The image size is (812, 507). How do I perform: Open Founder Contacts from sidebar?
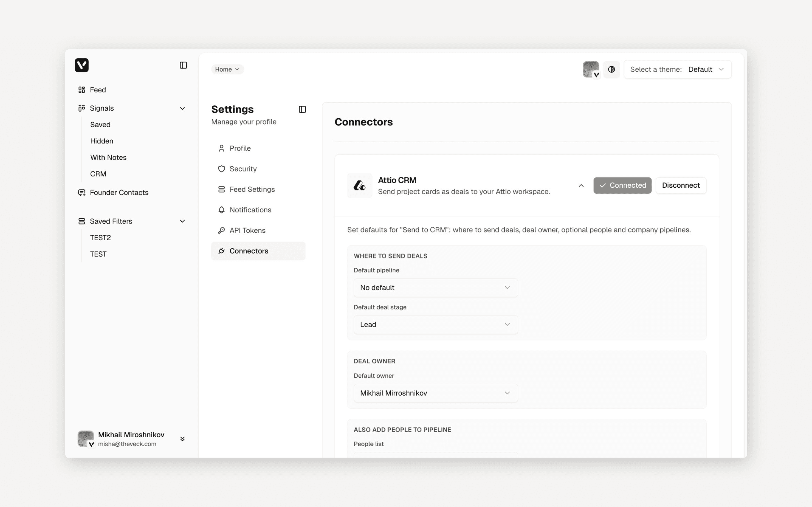[119, 193]
